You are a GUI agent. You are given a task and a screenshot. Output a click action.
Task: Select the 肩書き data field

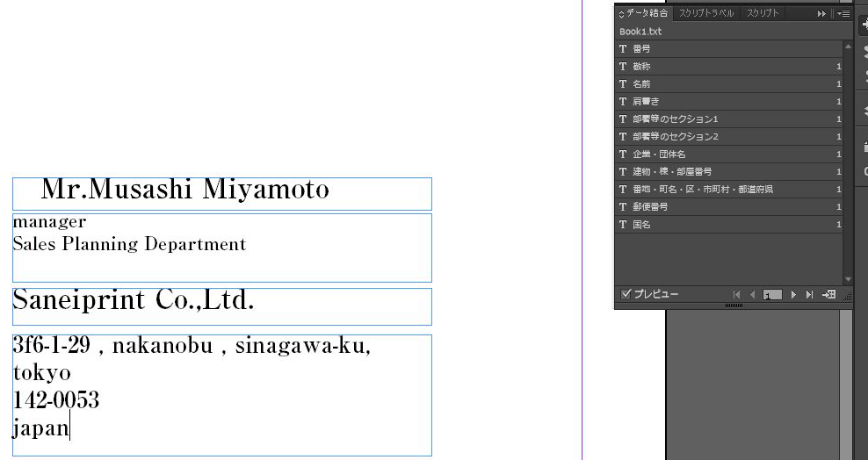point(729,101)
